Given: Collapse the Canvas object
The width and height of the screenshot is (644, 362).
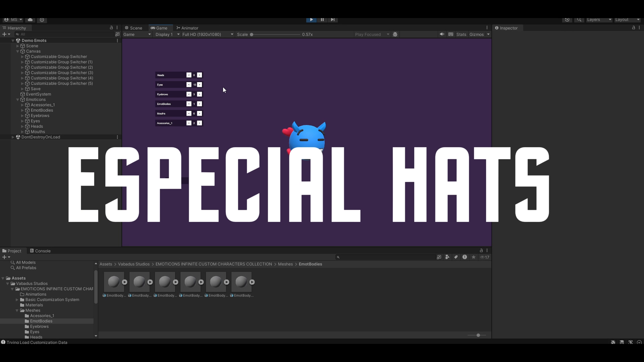Looking at the screenshot, I should pyautogui.click(x=18, y=51).
